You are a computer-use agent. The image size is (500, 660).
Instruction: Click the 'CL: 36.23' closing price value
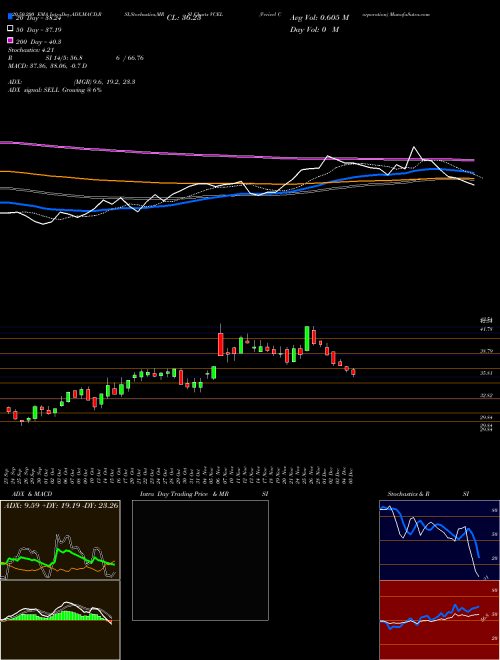click(184, 18)
